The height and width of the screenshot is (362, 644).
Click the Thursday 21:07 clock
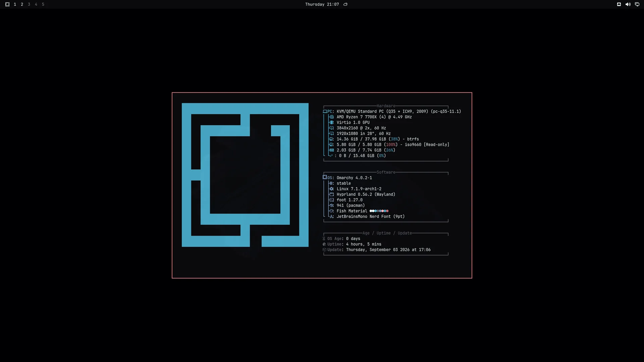[322, 4]
